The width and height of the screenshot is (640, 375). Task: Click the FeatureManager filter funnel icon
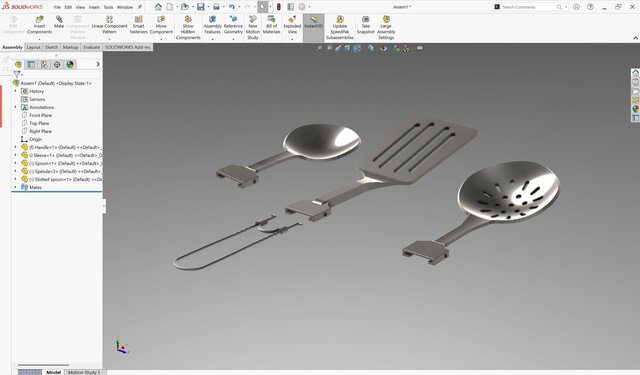[17, 74]
